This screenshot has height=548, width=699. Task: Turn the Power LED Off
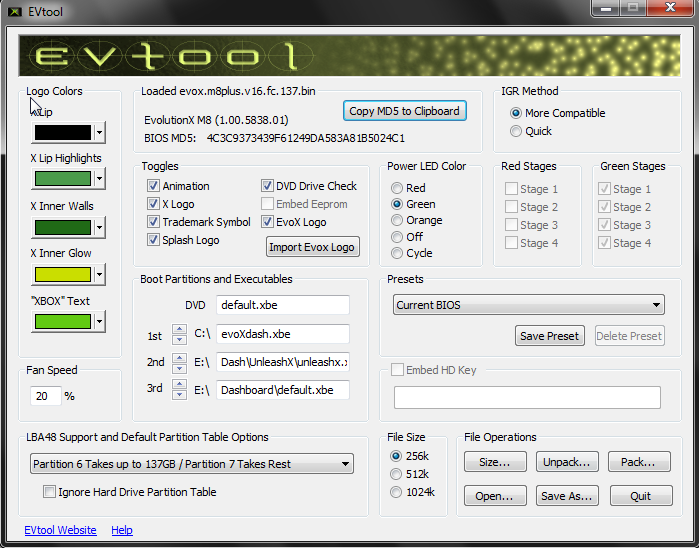coord(397,237)
